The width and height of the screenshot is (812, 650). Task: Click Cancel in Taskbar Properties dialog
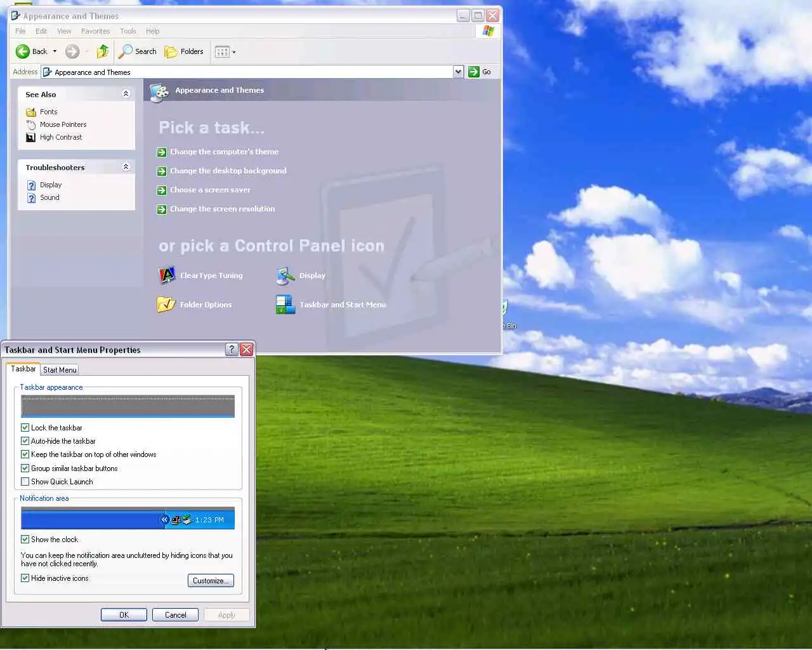tap(176, 615)
